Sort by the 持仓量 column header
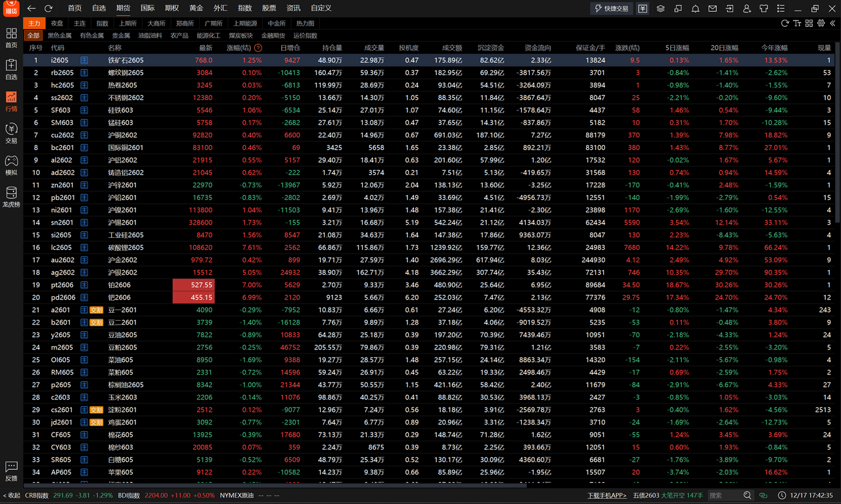The width and height of the screenshot is (841, 504). pyautogui.click(x=332, y=48)
